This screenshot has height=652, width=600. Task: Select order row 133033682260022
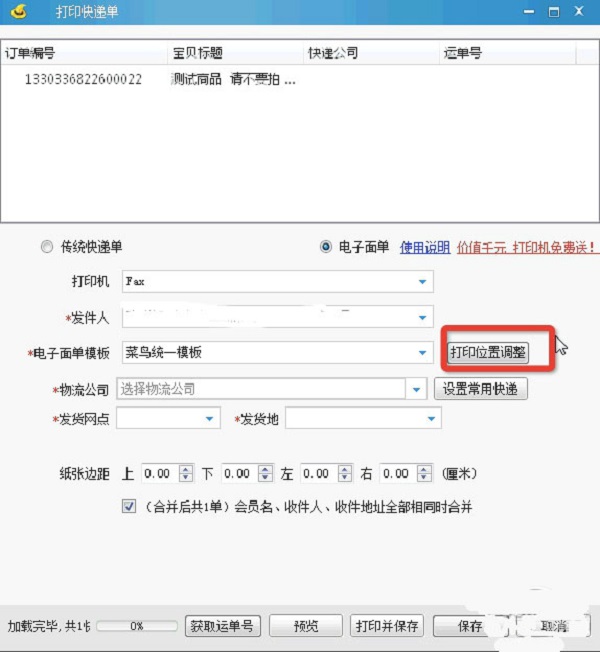pos(300,79)
